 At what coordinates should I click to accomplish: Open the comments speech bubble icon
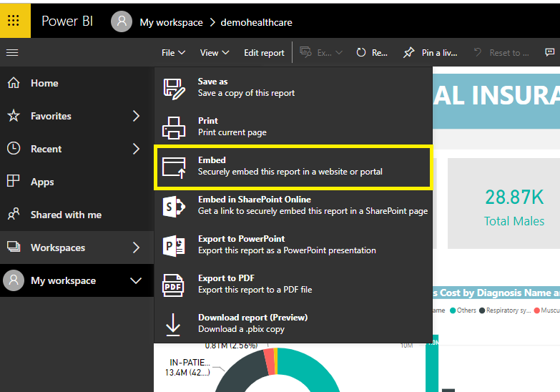(x=550, y=52)
